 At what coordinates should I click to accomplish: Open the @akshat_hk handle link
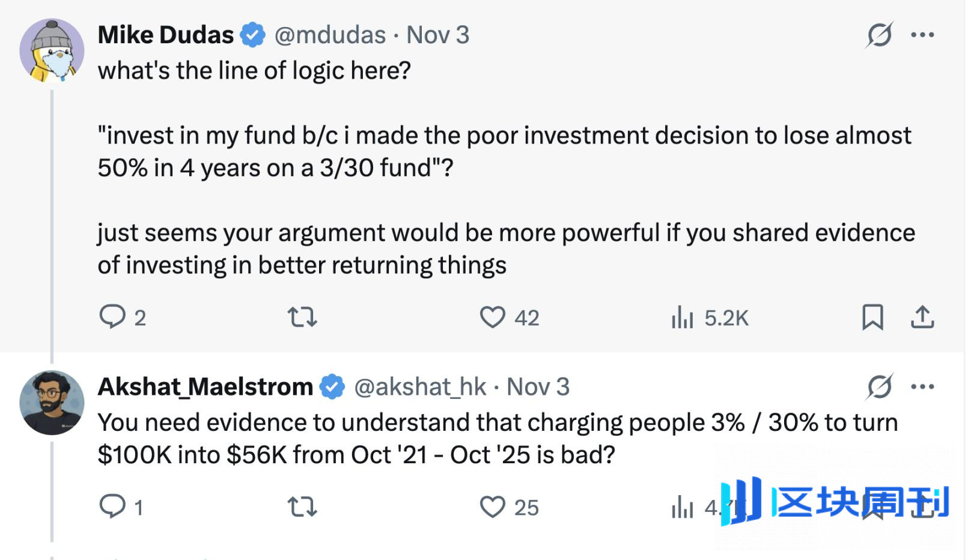419,386
